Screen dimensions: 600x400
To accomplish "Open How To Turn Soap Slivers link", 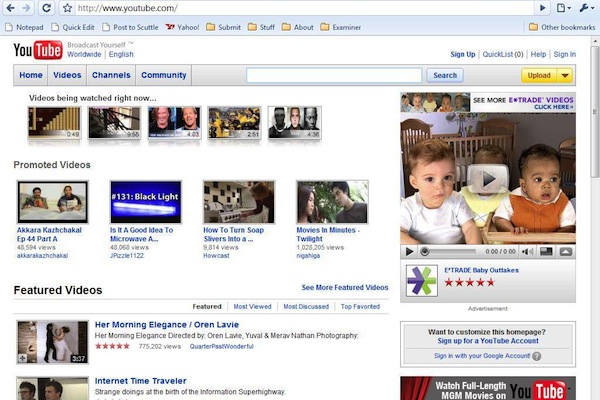I will click(x=233, y=234).
